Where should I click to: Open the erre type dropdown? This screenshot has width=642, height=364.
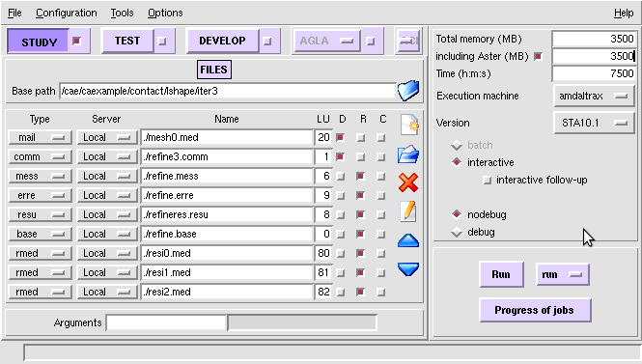[41, 195]
